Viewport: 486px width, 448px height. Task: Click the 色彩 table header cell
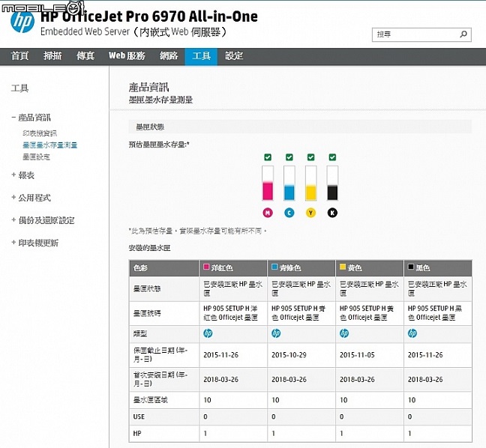tap(164, 268)
